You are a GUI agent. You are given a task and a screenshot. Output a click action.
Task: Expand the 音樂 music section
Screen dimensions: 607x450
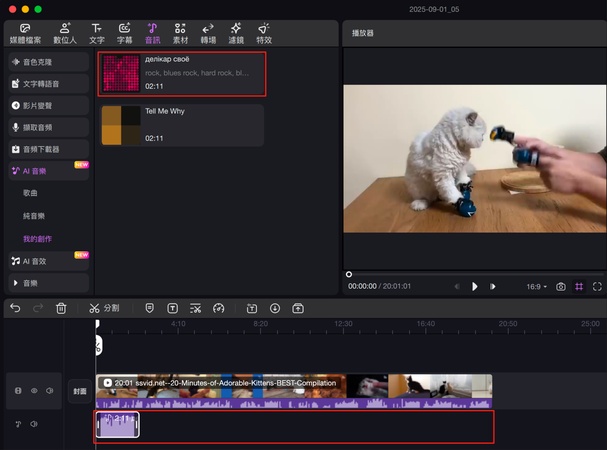pos(49,283)
